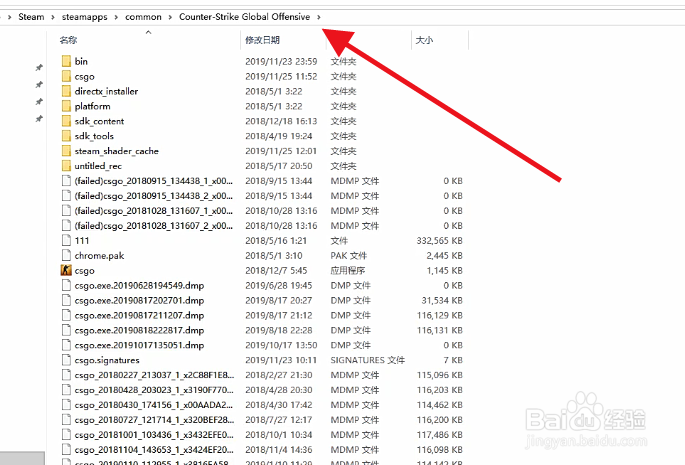685x465 pixels.
Task: Click the steam_shader_cache folder icon
Action: [66, 151]
